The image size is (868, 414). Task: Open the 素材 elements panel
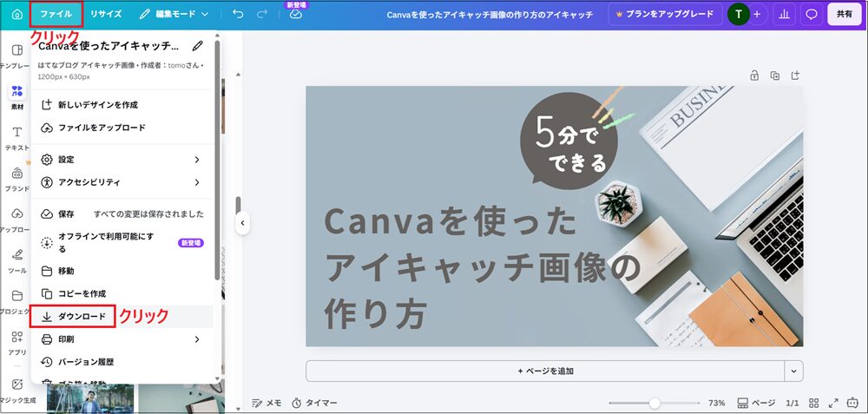pyautogui.click(x=16, y=96)
